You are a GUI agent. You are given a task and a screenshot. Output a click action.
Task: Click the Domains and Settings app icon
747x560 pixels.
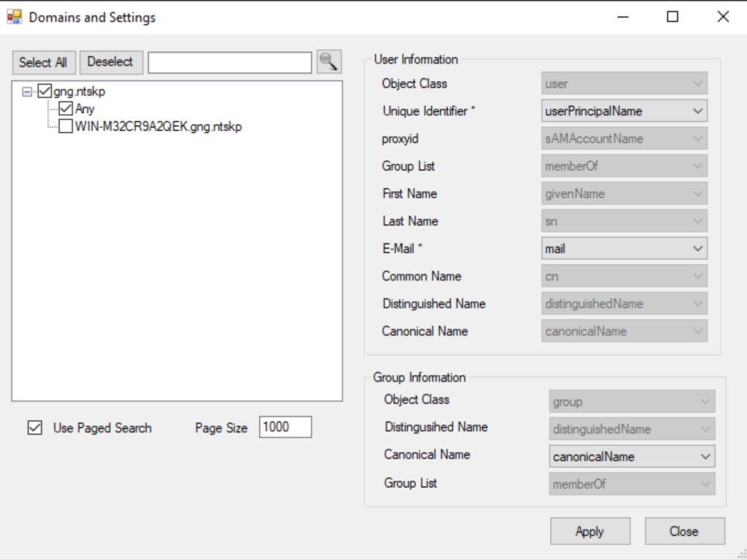(x=15, y=17)
